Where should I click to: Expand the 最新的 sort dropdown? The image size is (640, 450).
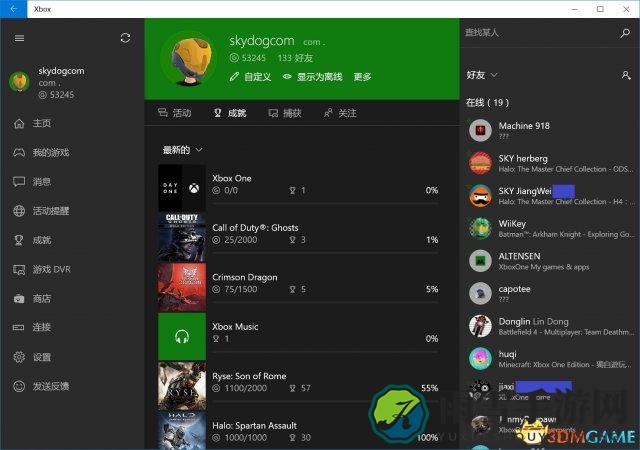(x=182, y=150)
